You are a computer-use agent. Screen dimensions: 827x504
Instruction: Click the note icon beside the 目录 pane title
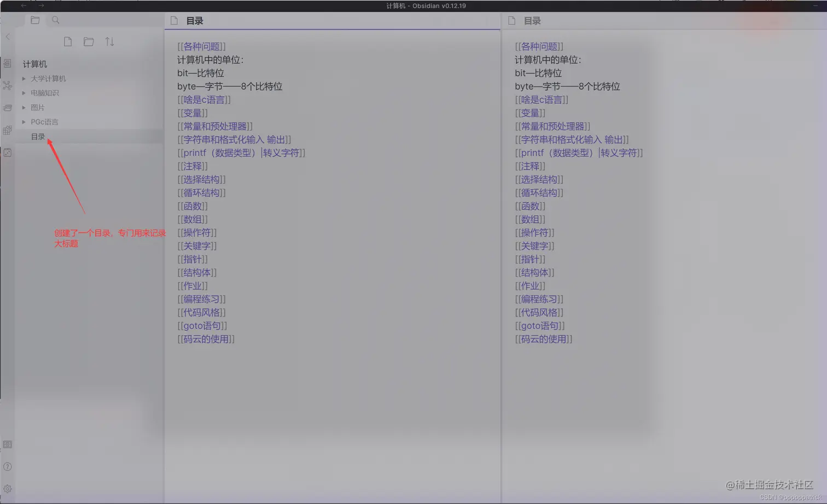(x=174, y=20)
